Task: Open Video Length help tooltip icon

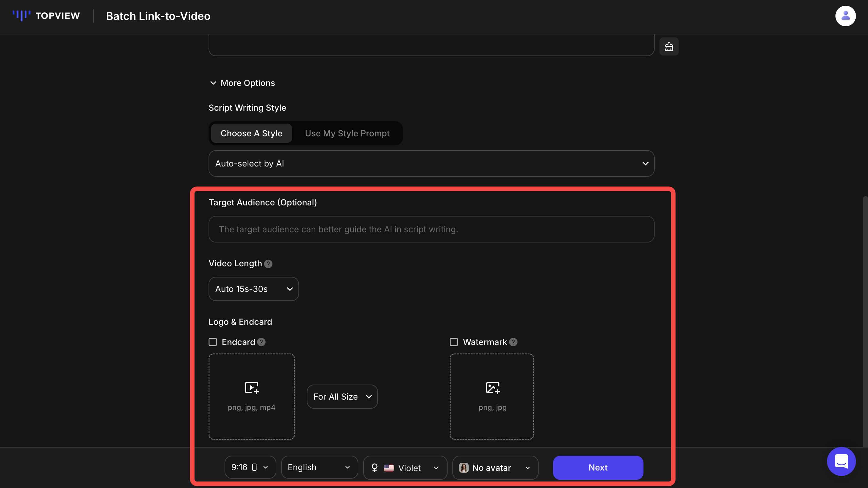Action: 268,264
